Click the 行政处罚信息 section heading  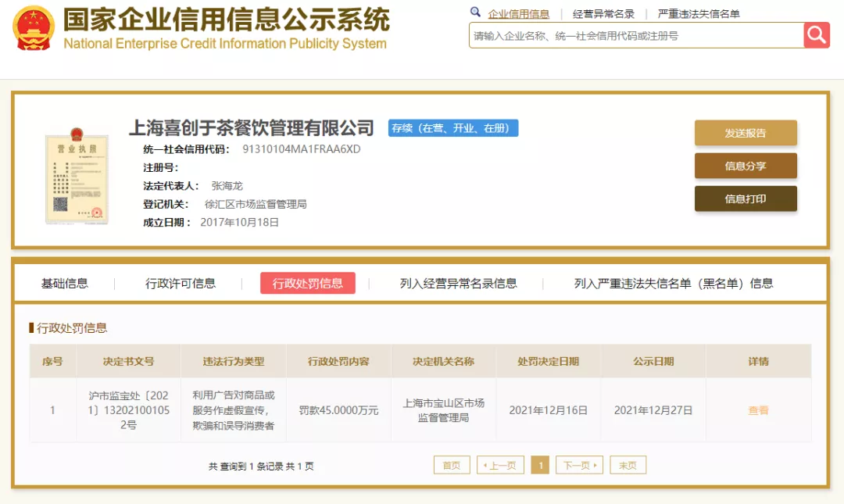pos(72,328)
